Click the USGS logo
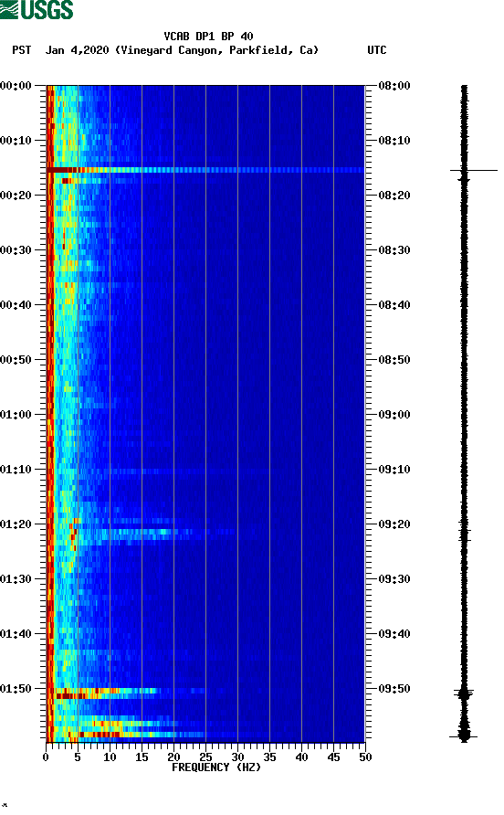Viewport: 504px width, 815px height. pyautogui.click(x=37, y=9)
